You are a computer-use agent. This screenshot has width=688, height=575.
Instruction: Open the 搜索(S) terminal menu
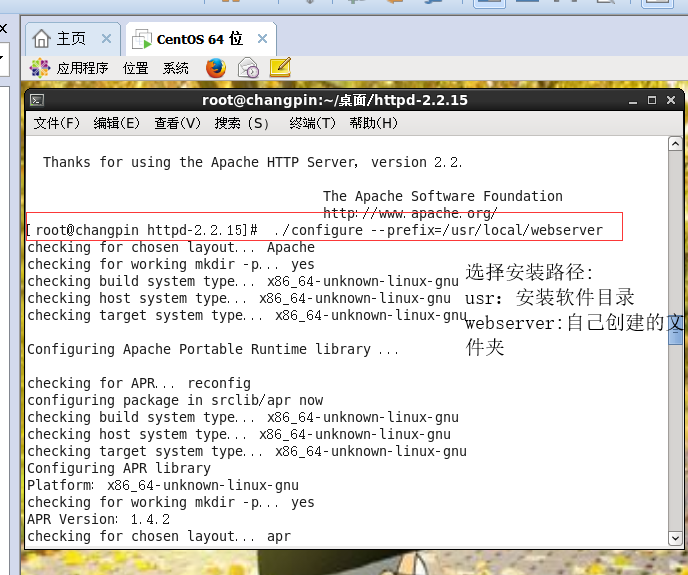coord(241,123)
